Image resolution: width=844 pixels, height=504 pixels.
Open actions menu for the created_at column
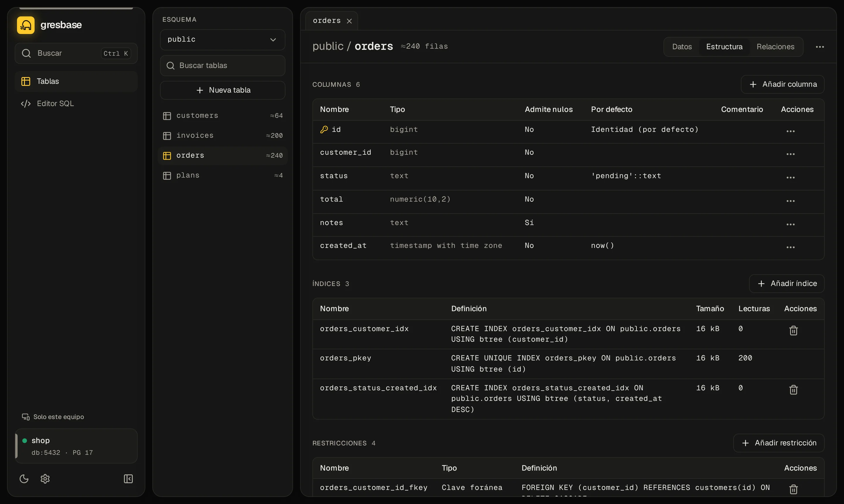(791, 247)
